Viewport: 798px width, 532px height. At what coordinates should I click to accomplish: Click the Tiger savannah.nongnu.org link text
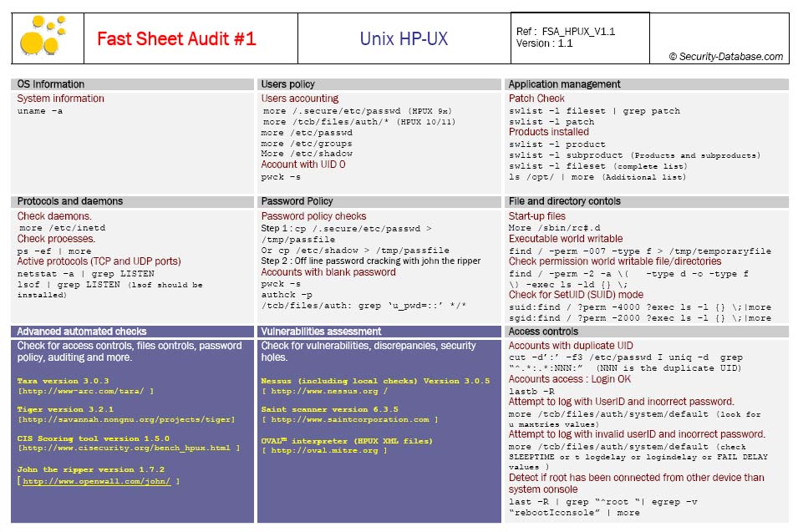[126, 419]
